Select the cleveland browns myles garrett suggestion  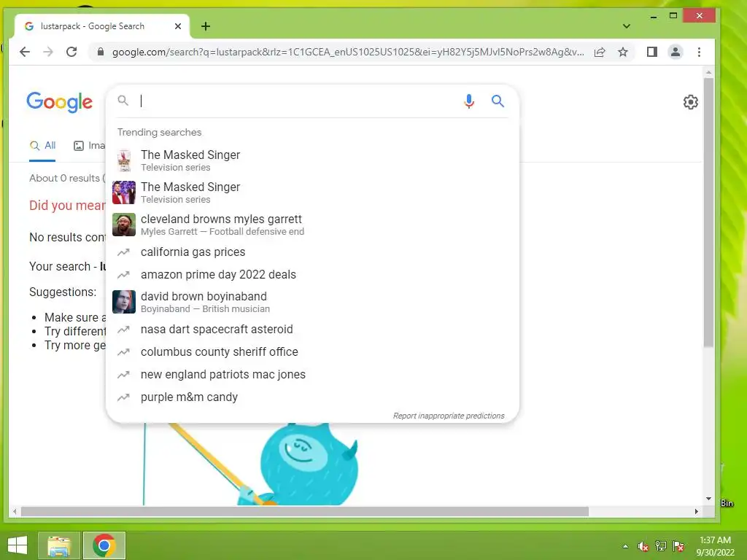(312, 225)
